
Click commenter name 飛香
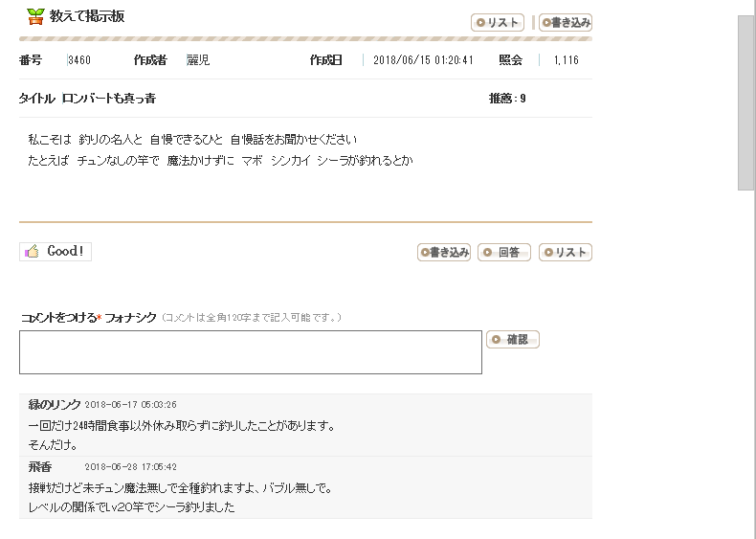click(39, 466)
